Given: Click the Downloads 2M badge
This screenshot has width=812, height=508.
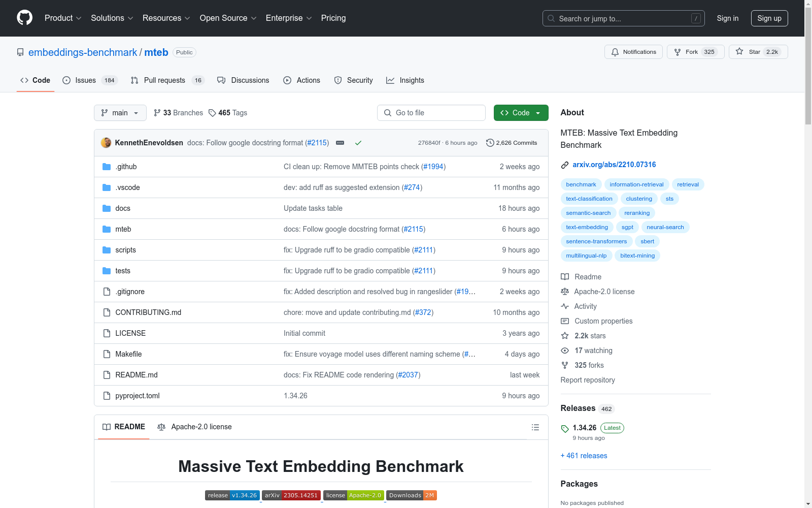Looking at the screenshot, I should (412, 495).
